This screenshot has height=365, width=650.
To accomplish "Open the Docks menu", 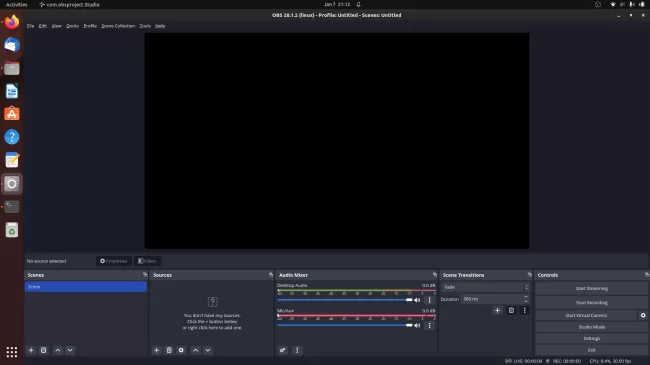I will coord(72,26).
